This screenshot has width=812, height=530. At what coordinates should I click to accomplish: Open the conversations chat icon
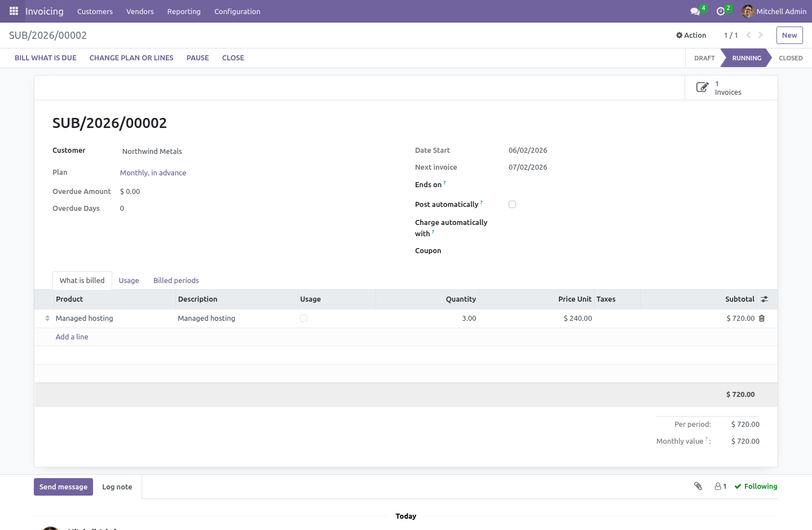(695, 11)
